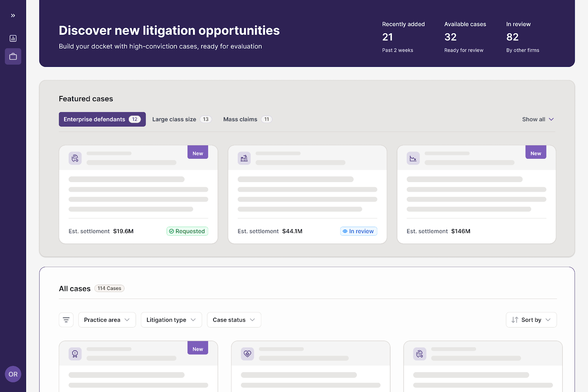
Task: Click the $44.1M settlement value
Action: click(x=292, y=231)
